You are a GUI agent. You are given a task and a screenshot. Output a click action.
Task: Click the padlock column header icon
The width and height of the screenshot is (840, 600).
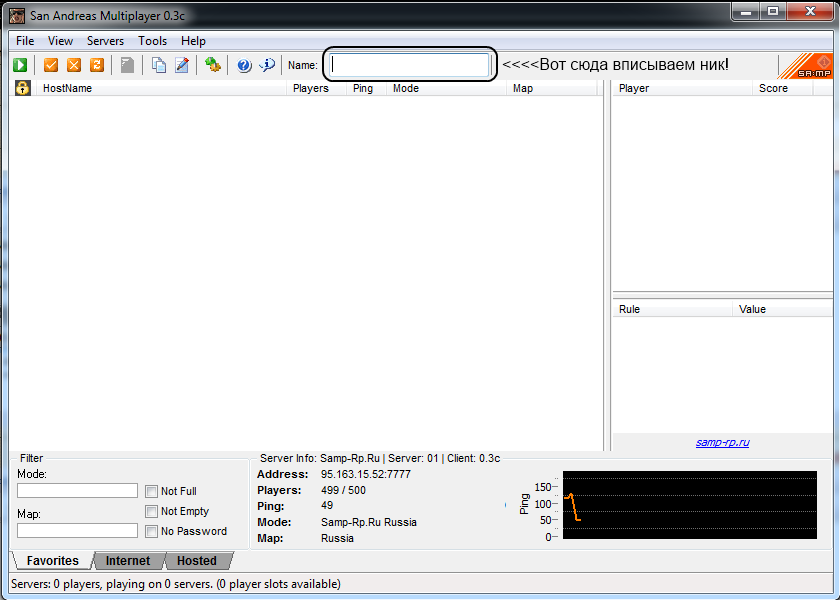(x=22, y=88)
